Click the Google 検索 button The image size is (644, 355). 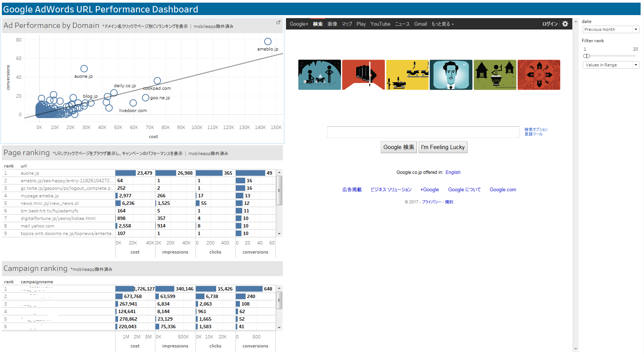click(x=399, y=147)
